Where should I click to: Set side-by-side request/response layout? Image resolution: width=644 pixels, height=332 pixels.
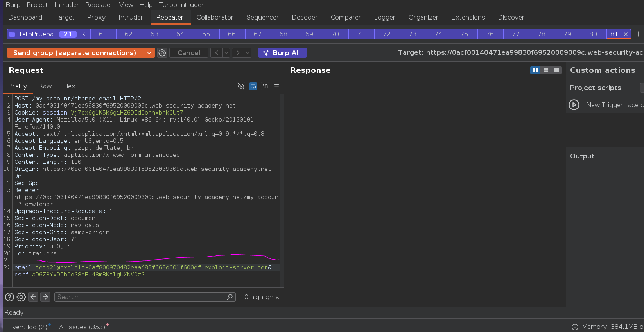point(535,70)
